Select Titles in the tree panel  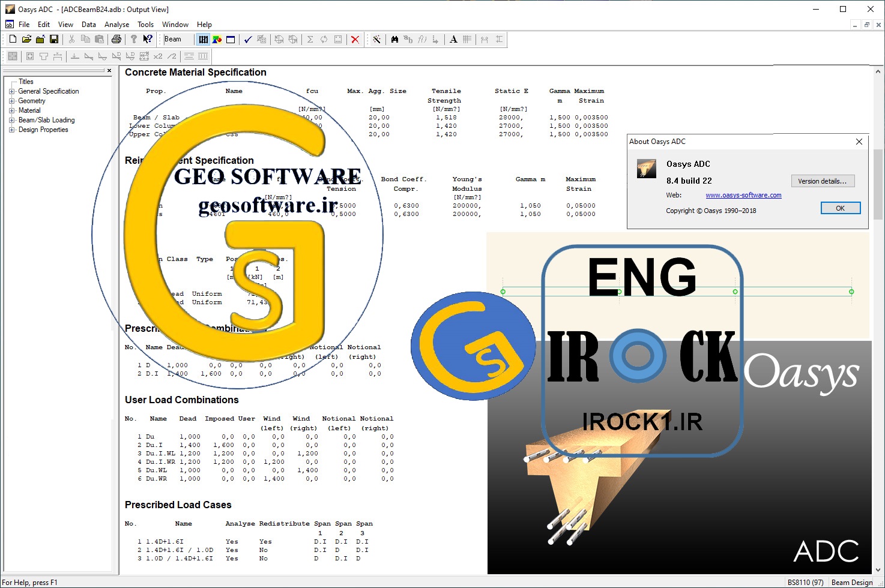pyautogui.click(x=26, y=82)
